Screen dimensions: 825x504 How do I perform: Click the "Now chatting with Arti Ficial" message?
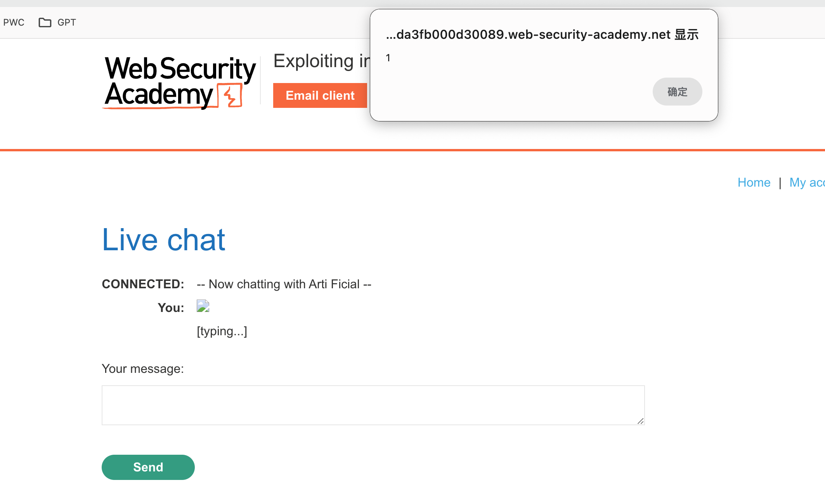[x=284, y=284]
